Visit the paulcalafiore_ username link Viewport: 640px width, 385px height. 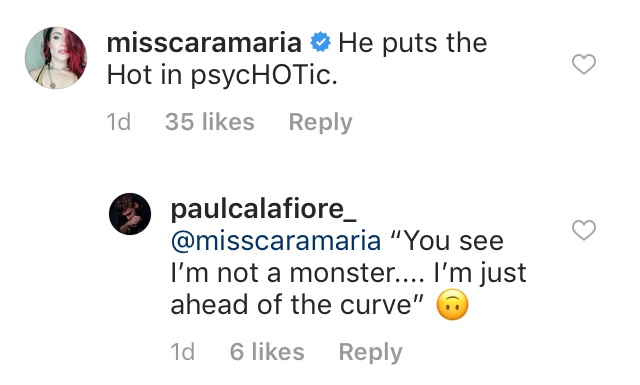click(264, 209)
